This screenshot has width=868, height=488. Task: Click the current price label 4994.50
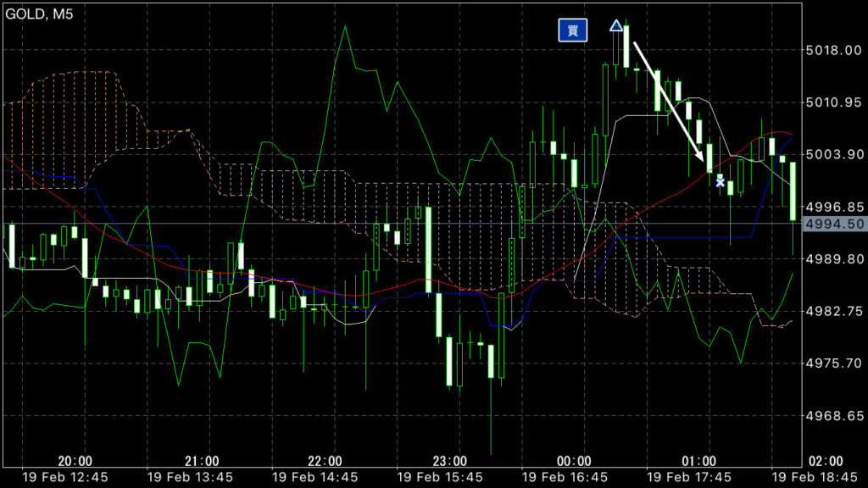[835, 224]
